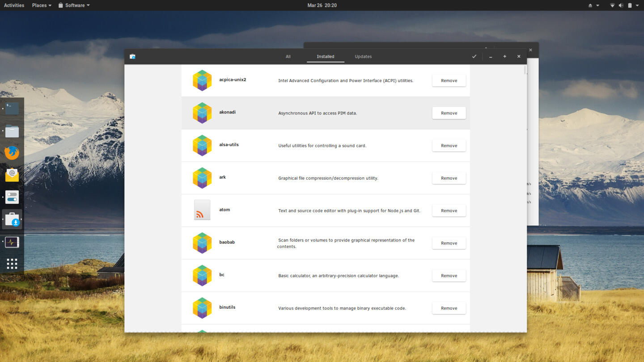Click "Useful utilities for controlling a sound card." text
This screenshot has height=362, width=644.
(x=322, y=146)
